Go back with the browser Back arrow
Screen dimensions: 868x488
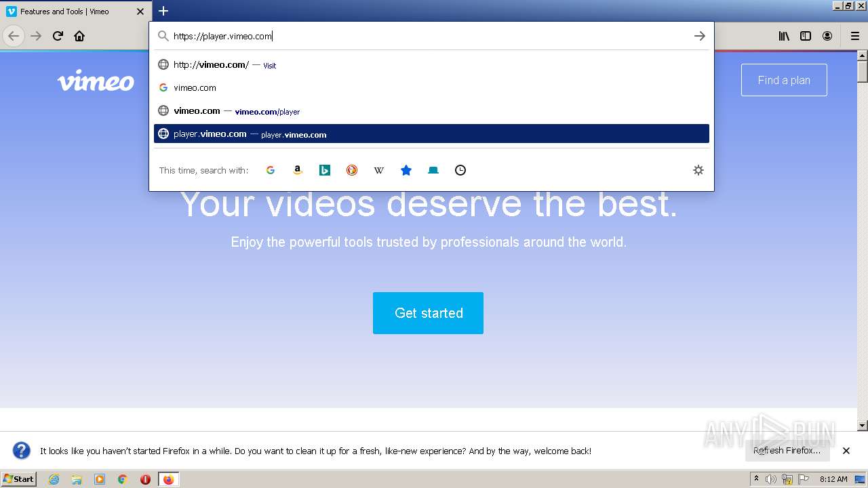point(14,36)
